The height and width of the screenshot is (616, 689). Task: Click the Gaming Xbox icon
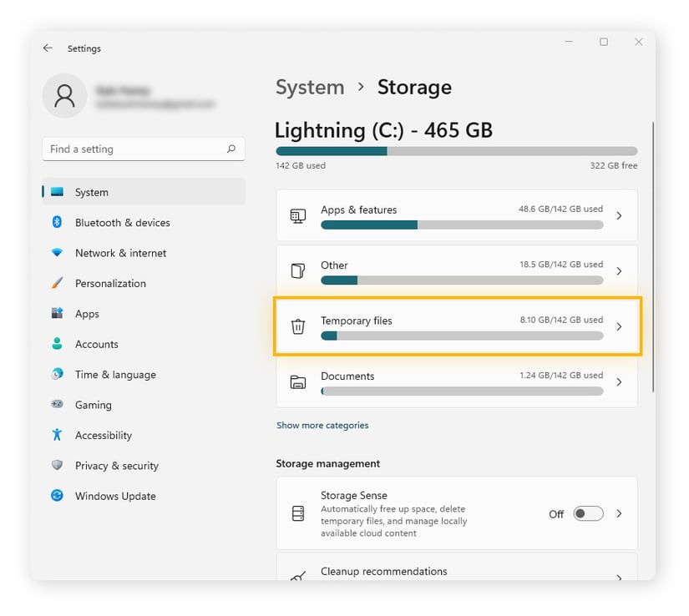coord(57,405)
